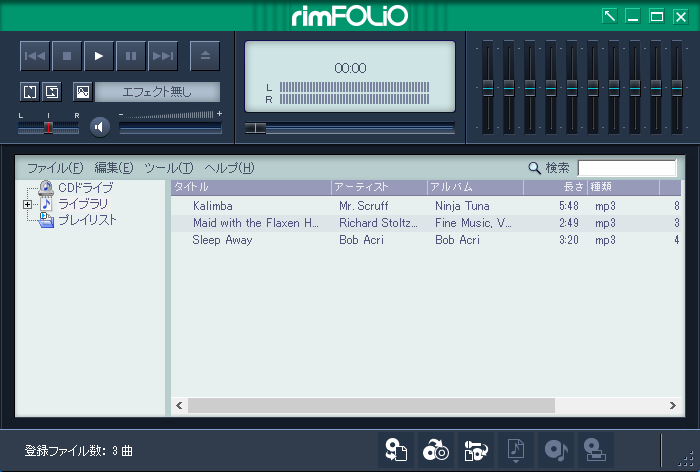Image resolution: width=700 pixels, height=472 pixels.
Task: Toggle the shuffle playback mode icon
Action: (x=52, y=92)
